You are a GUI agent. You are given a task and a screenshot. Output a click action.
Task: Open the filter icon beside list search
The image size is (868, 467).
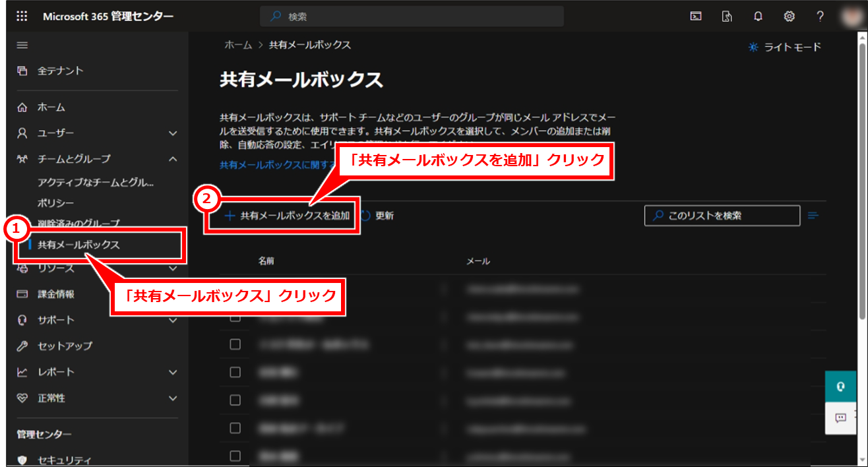click(x=813, y=216)
